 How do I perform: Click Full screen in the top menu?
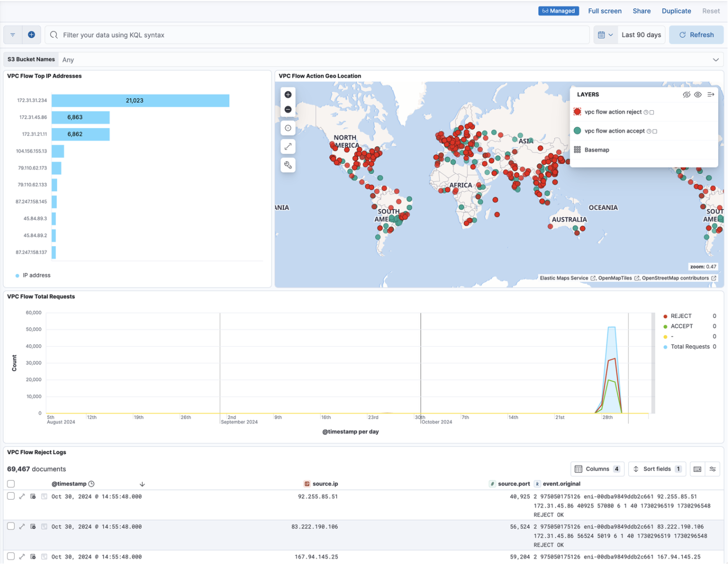point(604,11)
